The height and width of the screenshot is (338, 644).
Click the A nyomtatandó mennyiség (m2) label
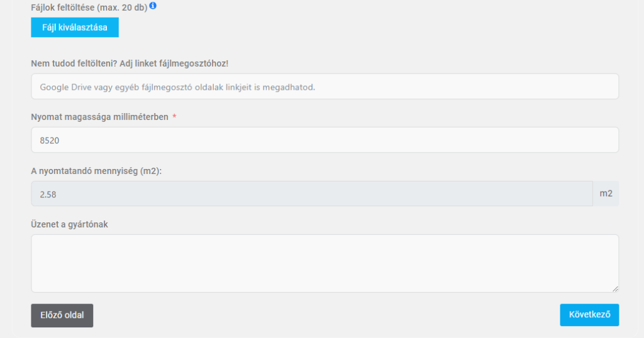[x=96, y=171]
